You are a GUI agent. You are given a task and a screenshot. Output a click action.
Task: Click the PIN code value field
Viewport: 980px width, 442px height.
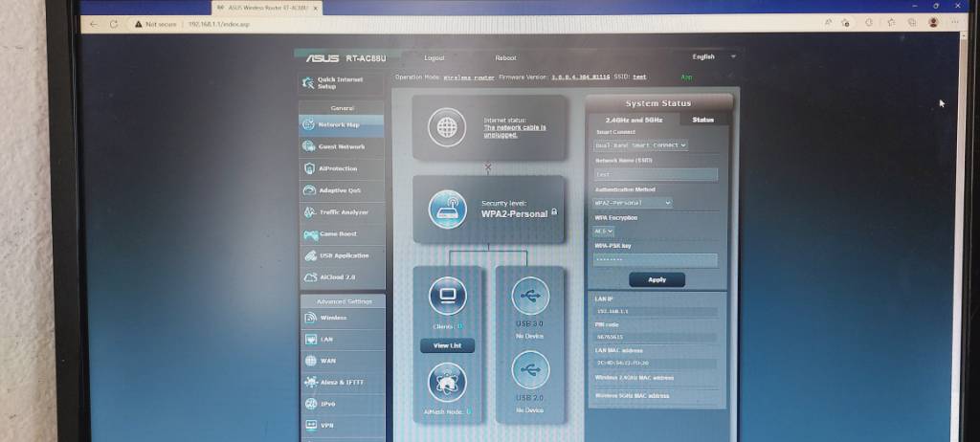point(657,337)
